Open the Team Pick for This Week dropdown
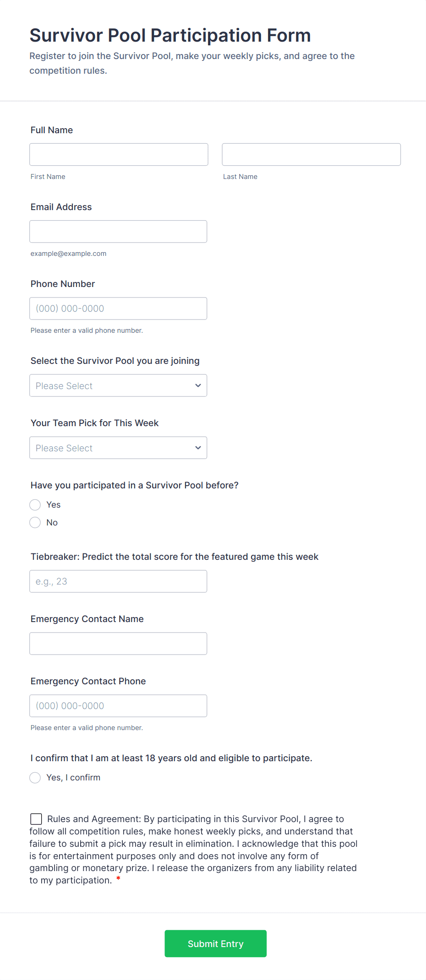Screen dimensions: 426x980 110,448
